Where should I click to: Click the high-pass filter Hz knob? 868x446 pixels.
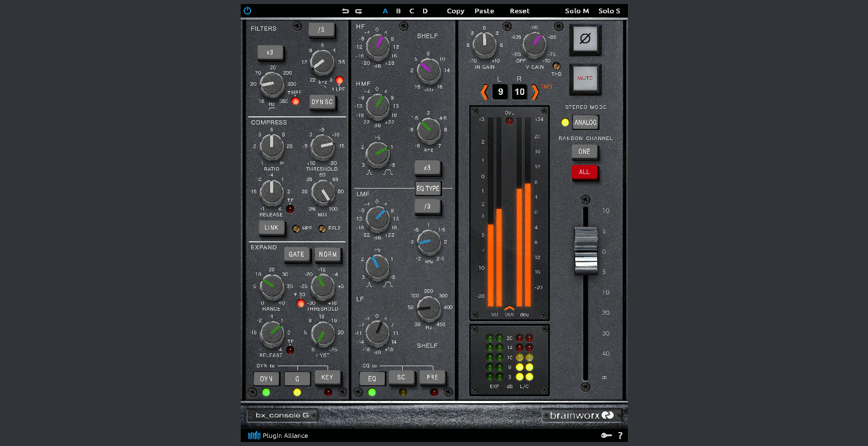pyautogui.click(x=271, y=85)
